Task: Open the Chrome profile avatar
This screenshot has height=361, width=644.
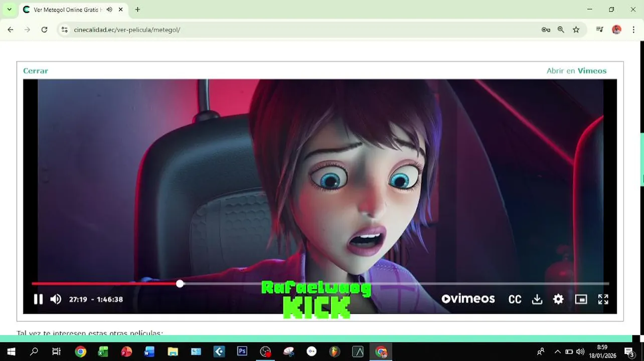Action: point(616,30)
